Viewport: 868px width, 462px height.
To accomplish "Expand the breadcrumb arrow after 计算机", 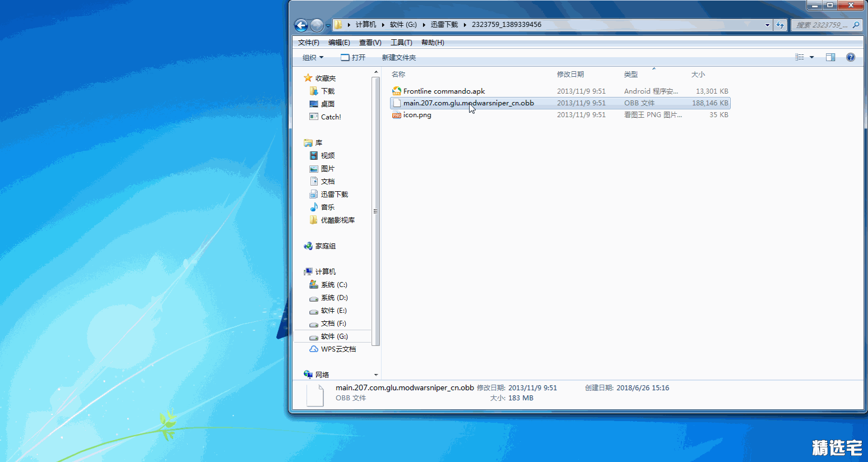I will coord(384,25).
